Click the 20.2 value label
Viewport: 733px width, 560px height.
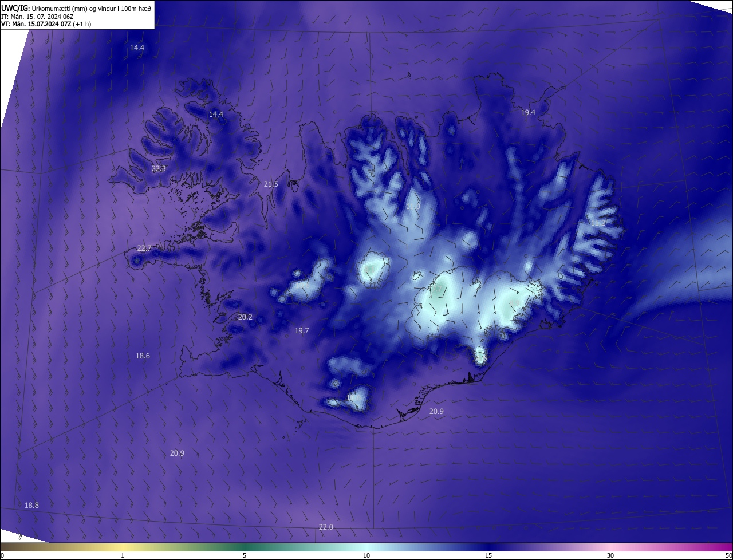(245, 317)
